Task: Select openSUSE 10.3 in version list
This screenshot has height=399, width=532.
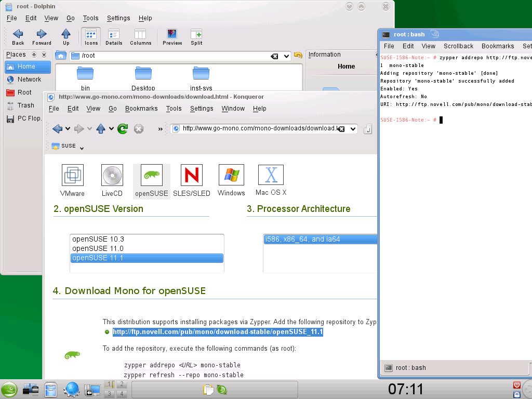Action: click(147, 239)
